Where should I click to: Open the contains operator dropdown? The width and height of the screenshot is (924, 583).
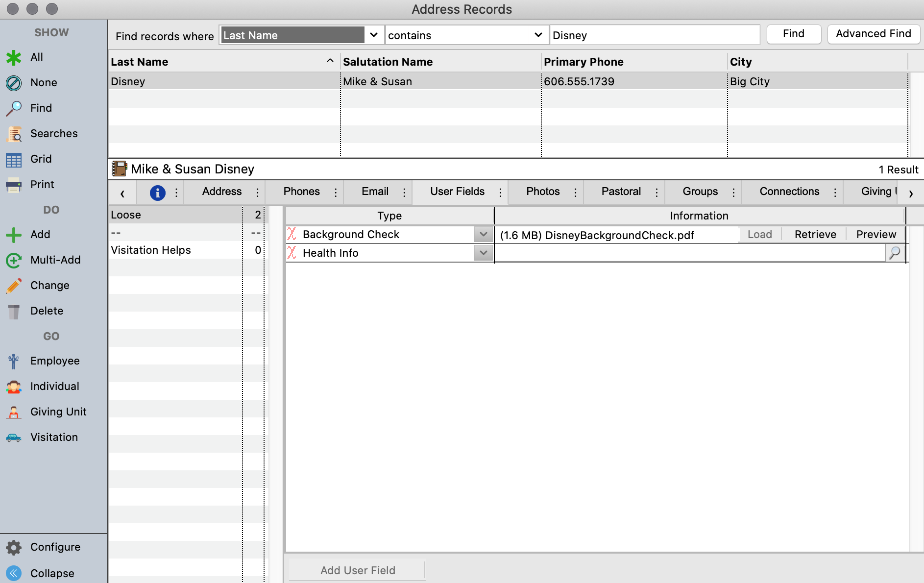(538, 35)
